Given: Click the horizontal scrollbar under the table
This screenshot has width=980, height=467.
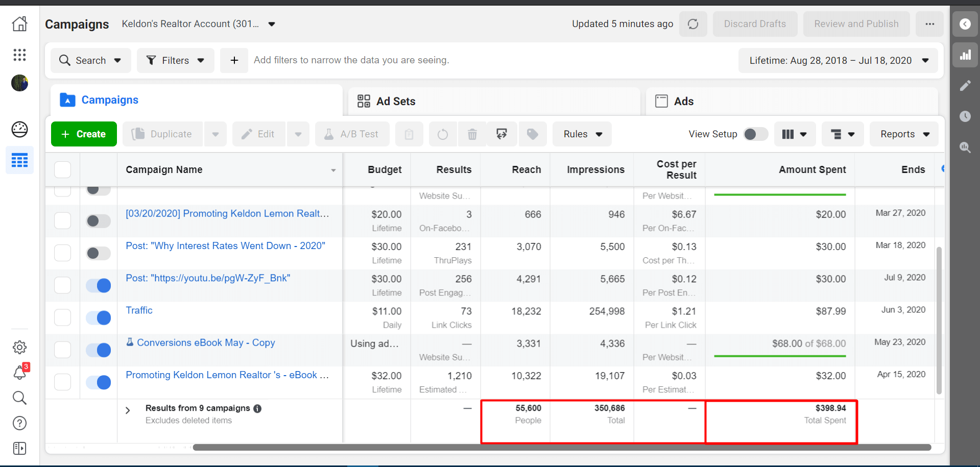Looking at the screenshot, I should 562,448.
